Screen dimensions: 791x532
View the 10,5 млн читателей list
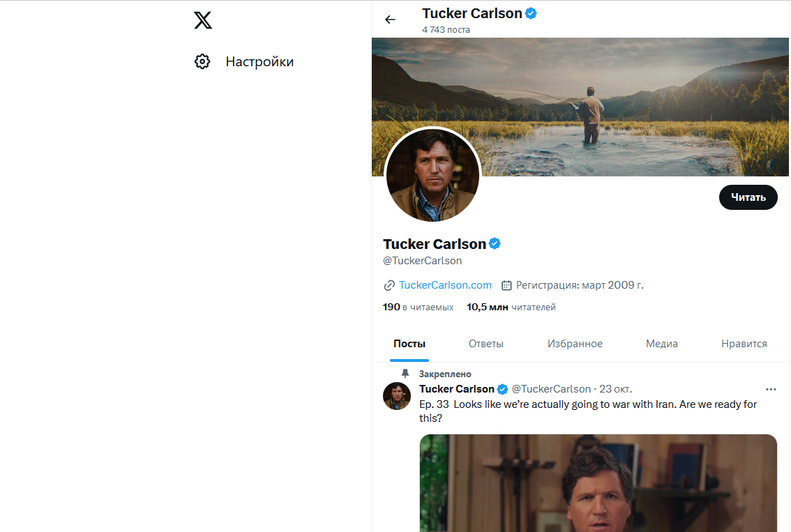coord(511,307)
